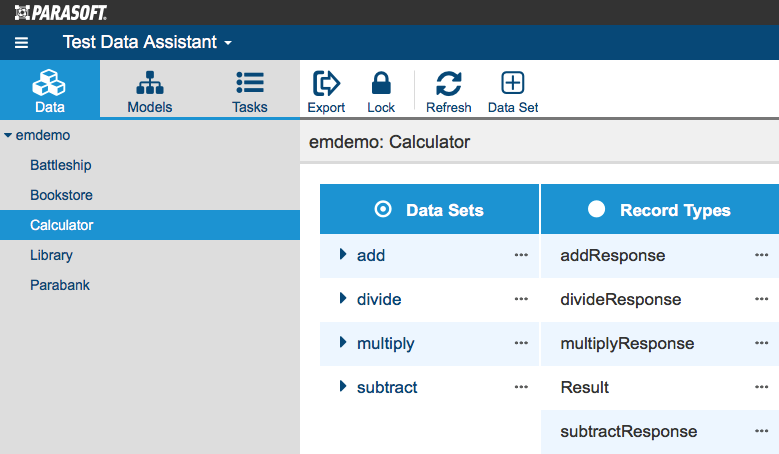779x454 pixels.
Task: Select the Record Types radio button
Action: (596, 209)
